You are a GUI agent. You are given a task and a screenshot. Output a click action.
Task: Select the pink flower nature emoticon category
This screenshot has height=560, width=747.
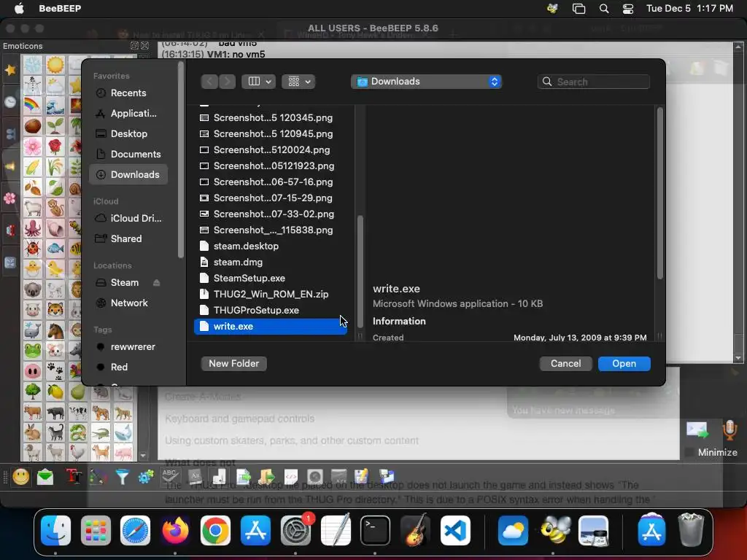coord(10,198)
